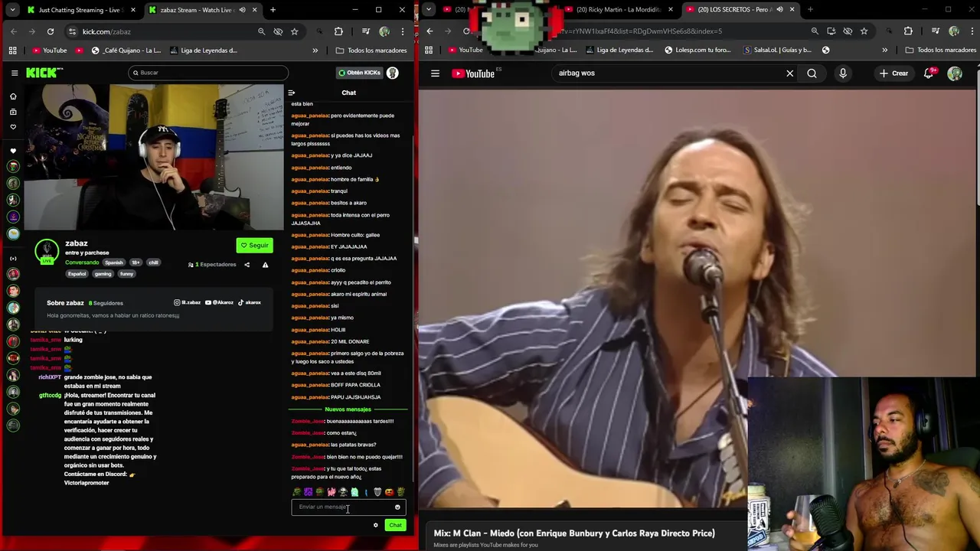Open zabaz Instagram link lil.zabaz
Image resolution: width=980 pixels, height=551 pixels.
point(188,302)
